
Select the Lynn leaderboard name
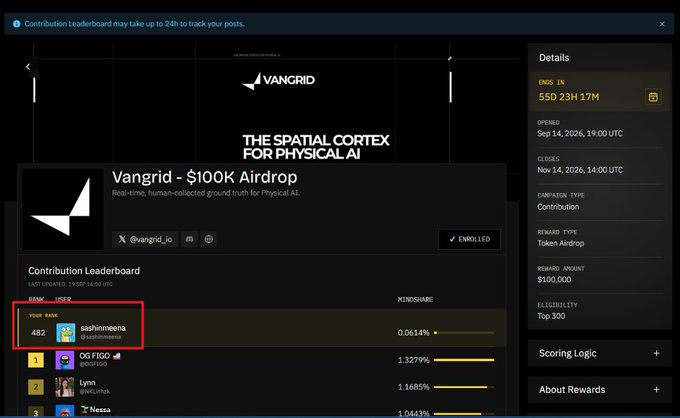[87, 382]
